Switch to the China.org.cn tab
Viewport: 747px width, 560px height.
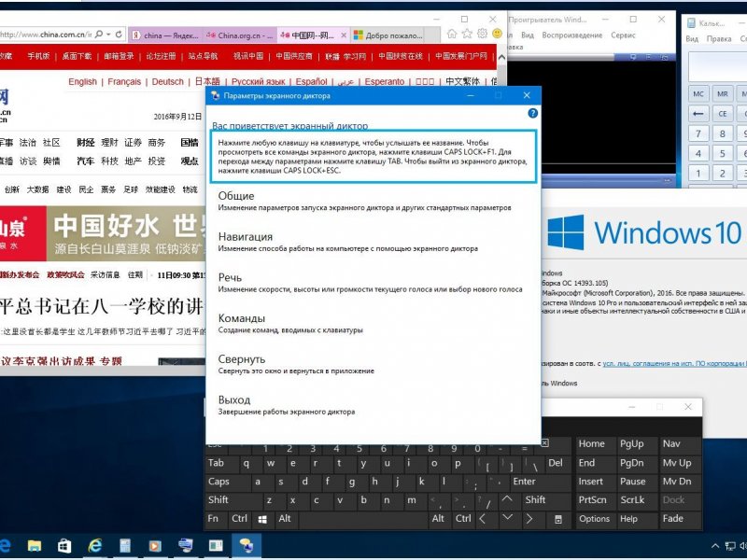(x=240, y=35)
